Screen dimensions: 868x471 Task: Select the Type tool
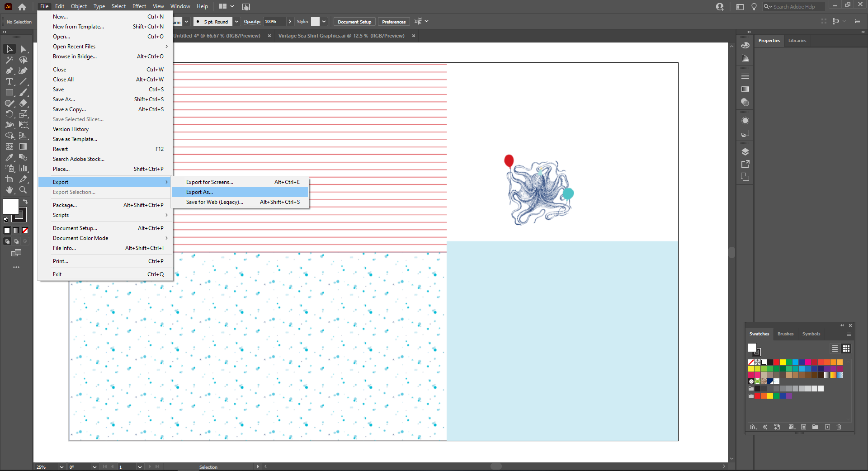pos(9,81)
